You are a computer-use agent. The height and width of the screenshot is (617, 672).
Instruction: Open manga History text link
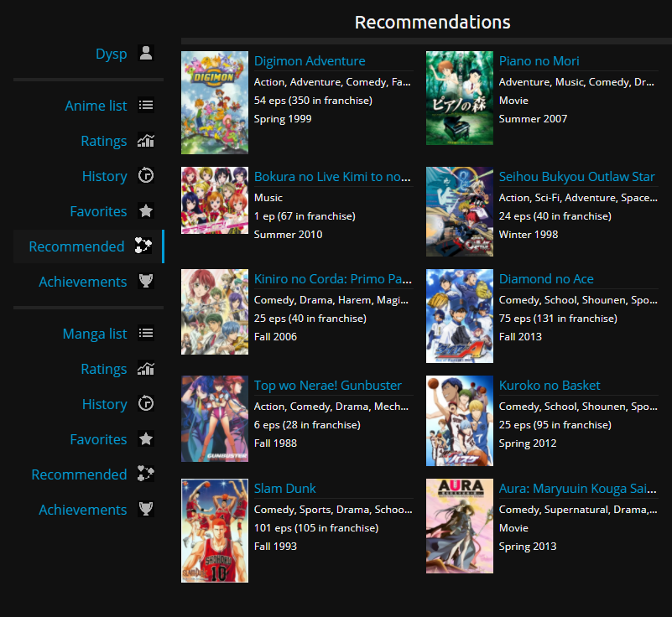pyautogui.click(x=105, y=404)
